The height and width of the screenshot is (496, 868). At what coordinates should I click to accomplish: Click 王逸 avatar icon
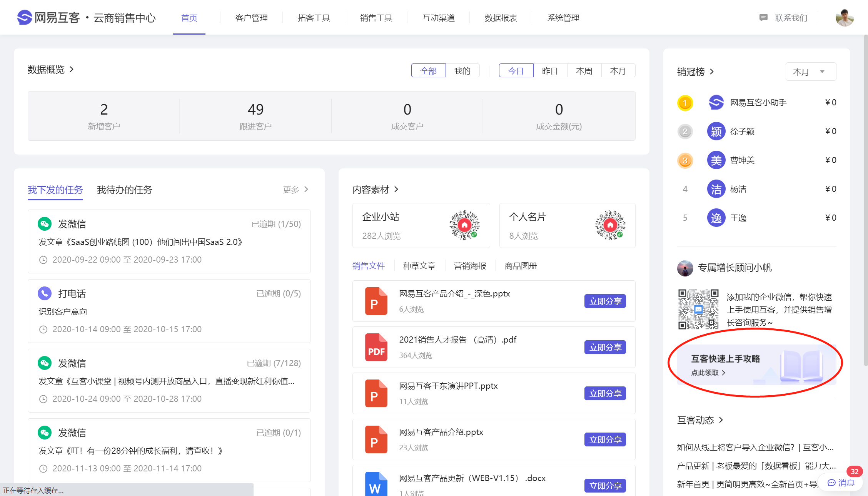[x=716, y=218]
